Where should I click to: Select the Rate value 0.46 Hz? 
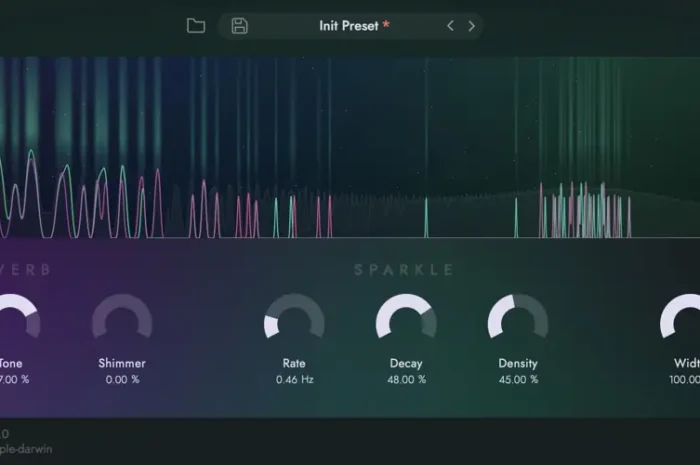tap(295, 380)
